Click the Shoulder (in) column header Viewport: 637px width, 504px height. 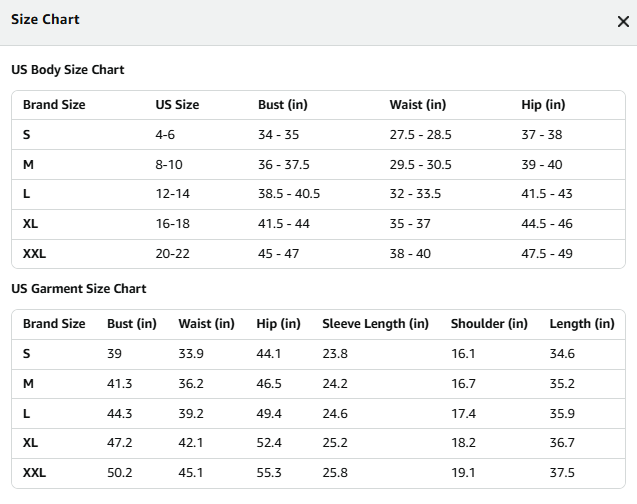point(489,324)
